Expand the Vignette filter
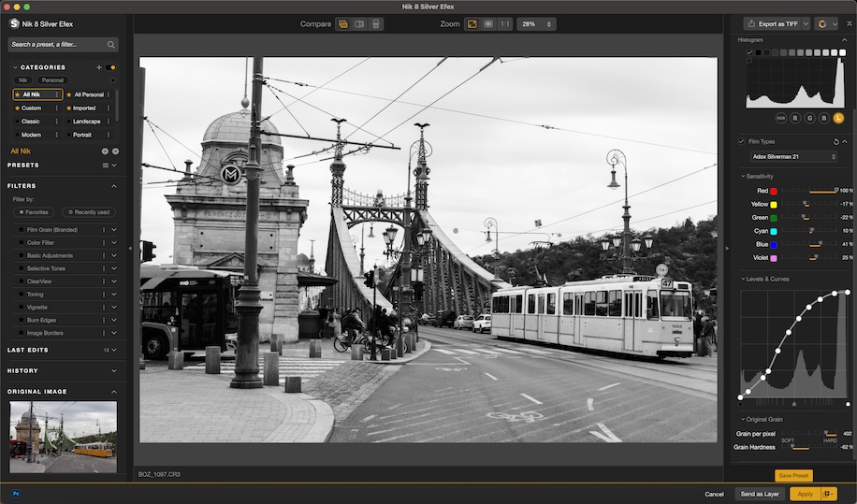This screenshot has width=857, height=504. click(x=114, y=307)
